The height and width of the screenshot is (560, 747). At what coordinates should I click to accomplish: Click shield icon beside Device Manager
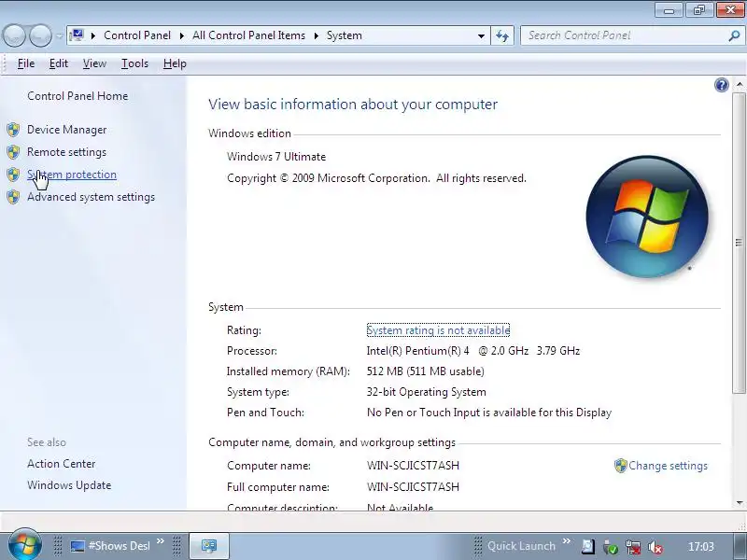[x=13, y=130]
